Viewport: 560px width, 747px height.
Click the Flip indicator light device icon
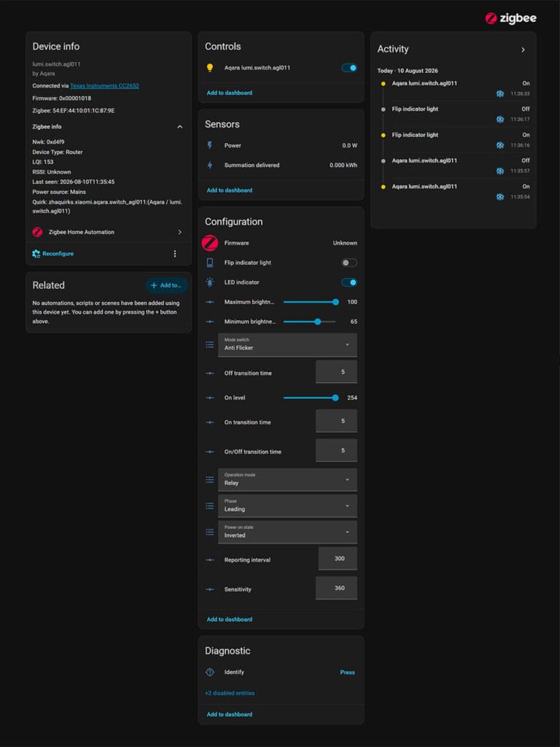click(x=209, y=263)
